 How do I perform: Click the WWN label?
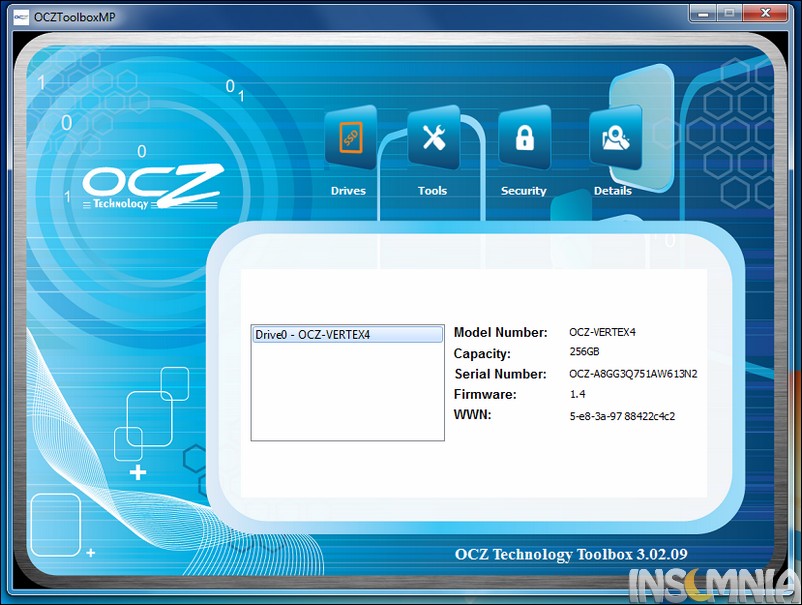pyautogui.click(x=472, y=414)
